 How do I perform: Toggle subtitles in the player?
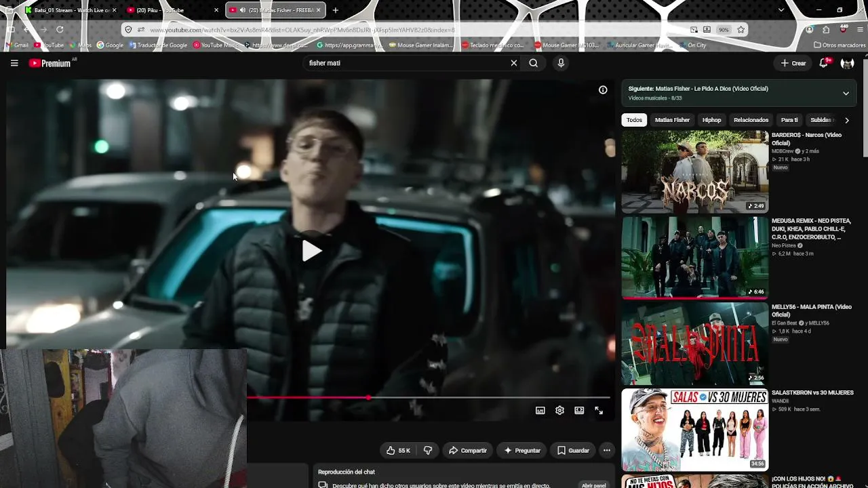pos(540,410)
